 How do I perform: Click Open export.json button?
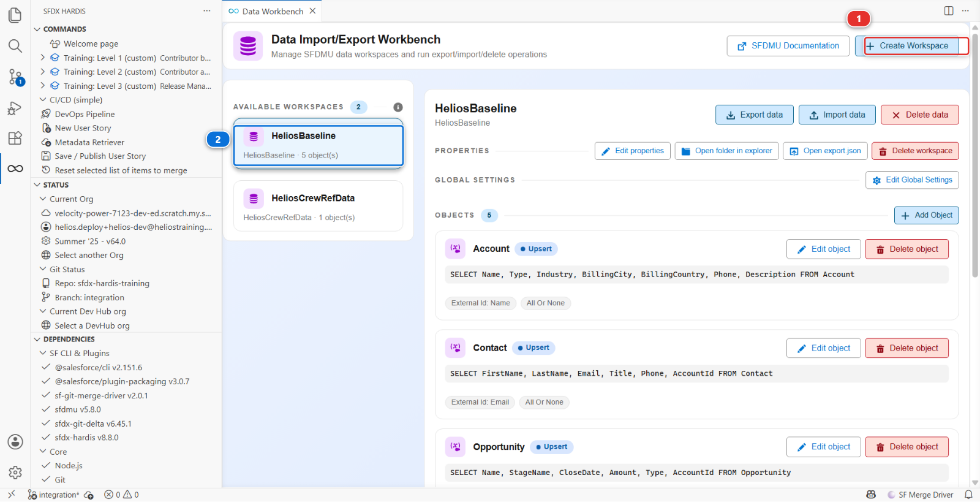(x=826, y=151)
